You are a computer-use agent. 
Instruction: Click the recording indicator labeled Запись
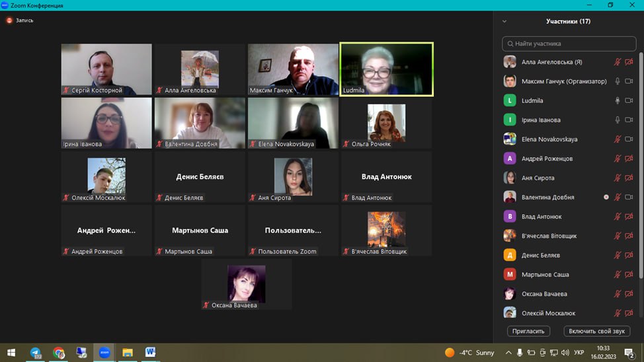click(x=20, y=20)
